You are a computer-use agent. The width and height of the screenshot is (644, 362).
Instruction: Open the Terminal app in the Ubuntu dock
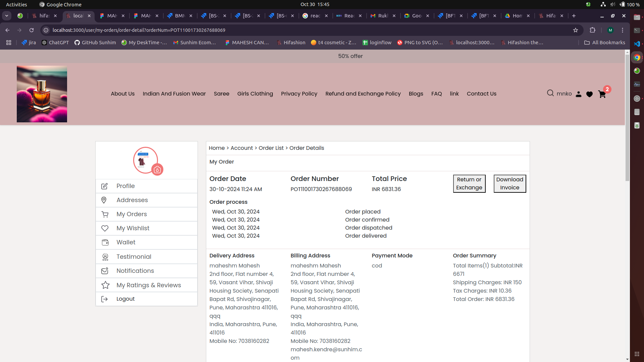coord(637,31)
